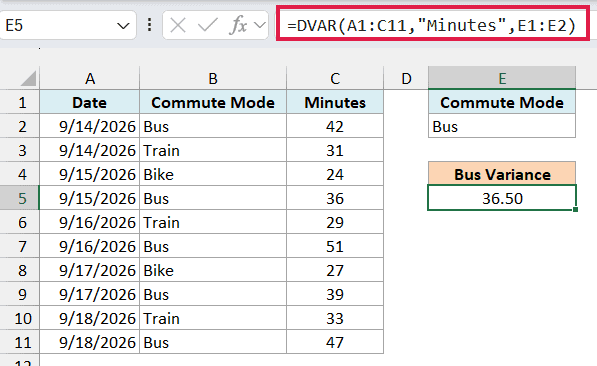Click the Minutes cell showing 42
The height and width of the screenshot is (366, 597).
coord(335,126)
